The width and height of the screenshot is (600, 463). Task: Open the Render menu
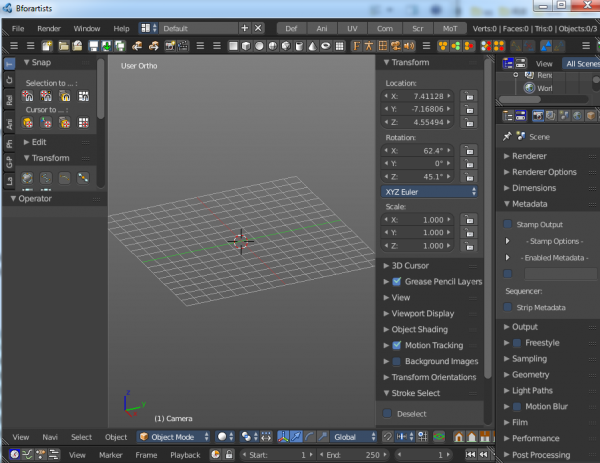[49, 29]
